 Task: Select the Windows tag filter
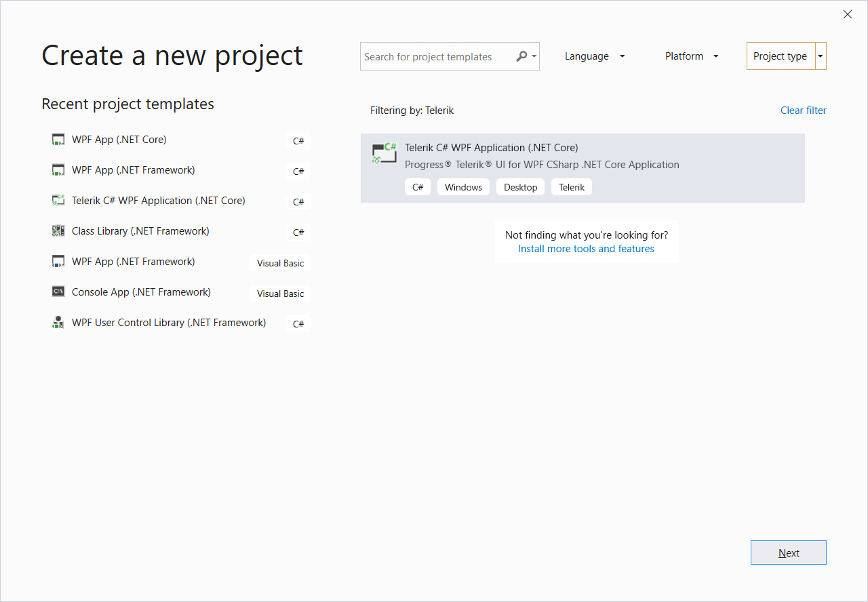tap(463, 186)
